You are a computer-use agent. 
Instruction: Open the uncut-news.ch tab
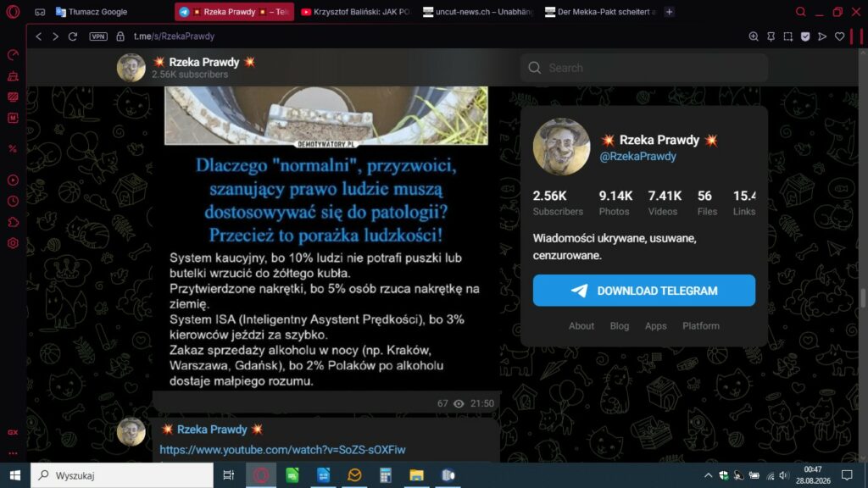[x=477, y=12]
